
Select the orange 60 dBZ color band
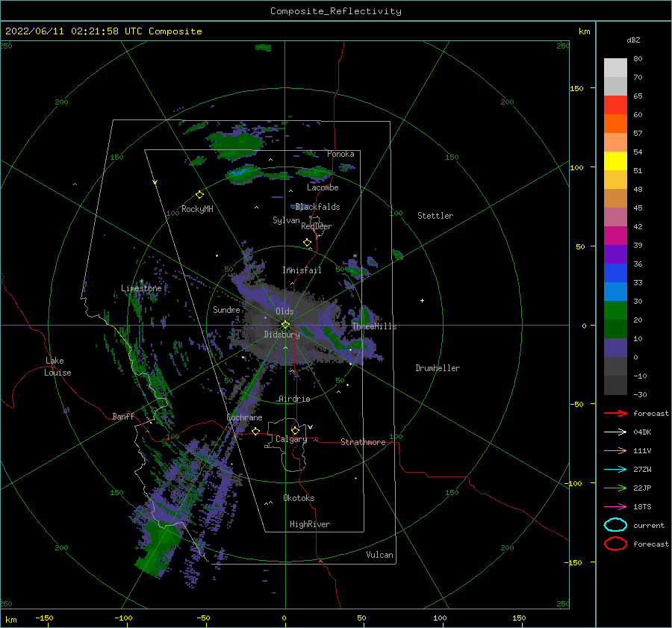[x=615, y=123]
